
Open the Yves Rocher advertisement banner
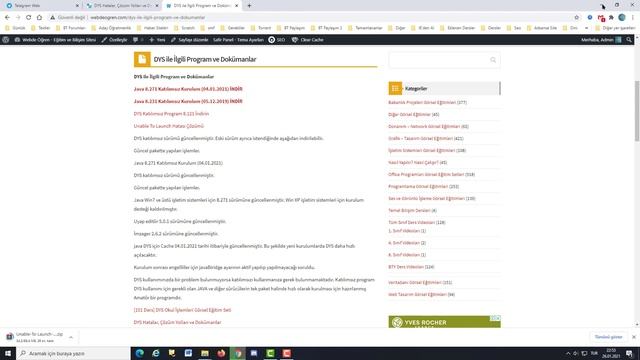click(x=444, y=322)
